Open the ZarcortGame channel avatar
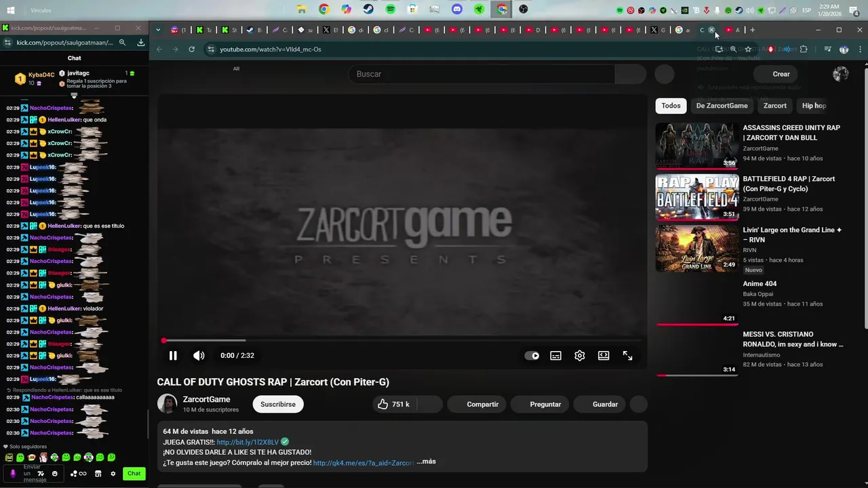 167,404
